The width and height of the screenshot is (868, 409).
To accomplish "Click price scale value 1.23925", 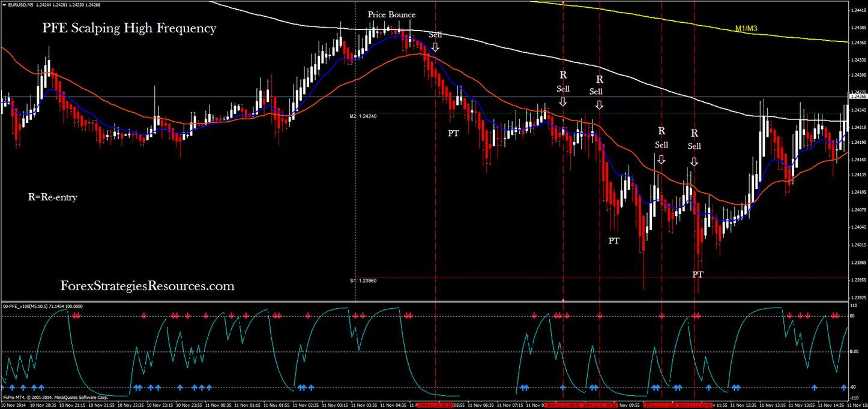I will coord(858,297).
